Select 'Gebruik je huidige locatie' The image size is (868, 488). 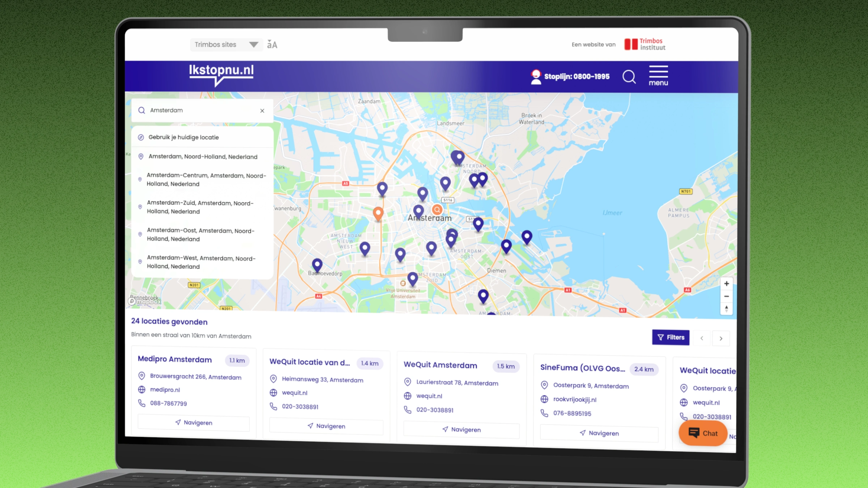coord(183,137)
